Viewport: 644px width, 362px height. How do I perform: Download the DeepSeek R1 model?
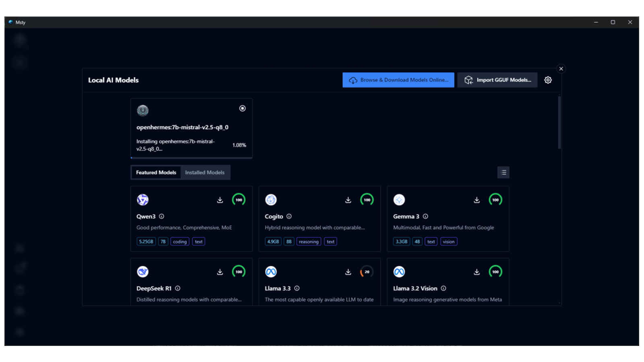click(220, 272)
